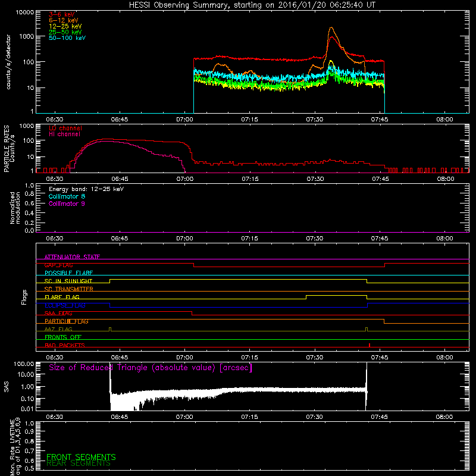Click the 'Normalized modulation' axis label
Screen dimensions: 476x476
pos(15,208)
